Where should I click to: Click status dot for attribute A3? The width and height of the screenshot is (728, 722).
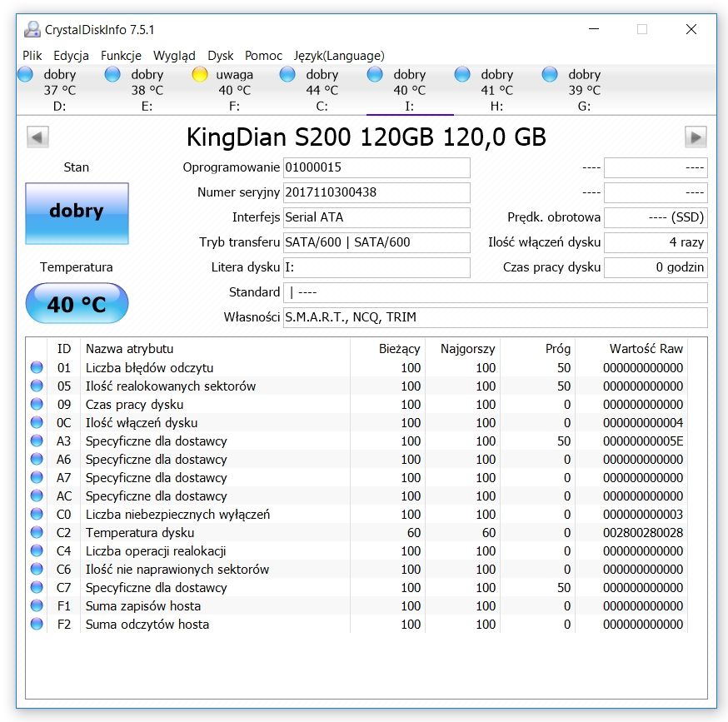[x=37, y=441]
